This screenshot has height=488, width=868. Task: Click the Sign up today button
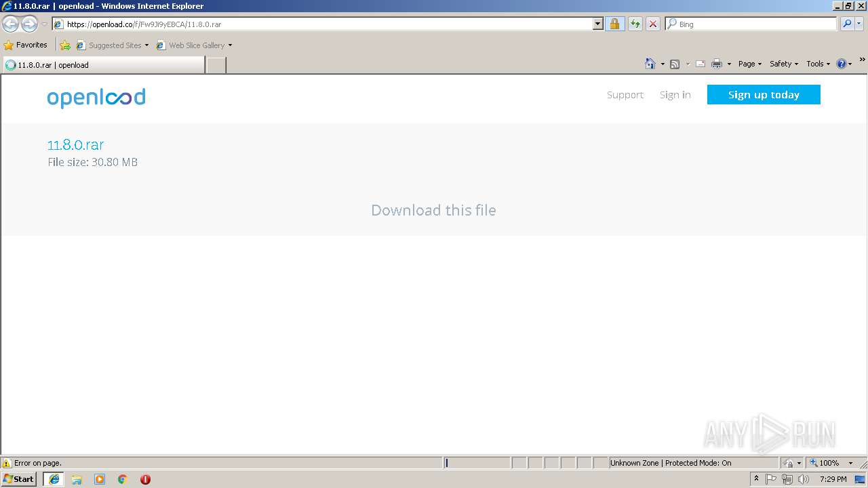[x=764, y=95]
